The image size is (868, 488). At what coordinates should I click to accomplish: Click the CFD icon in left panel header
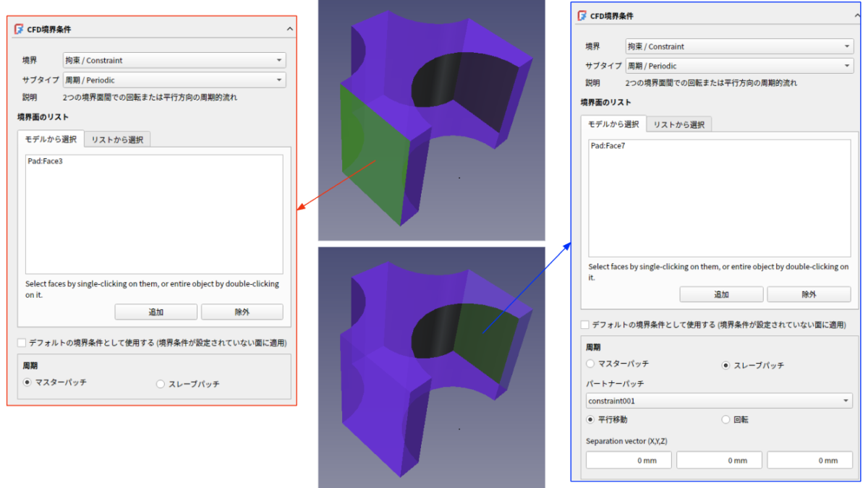click(19, 29)
